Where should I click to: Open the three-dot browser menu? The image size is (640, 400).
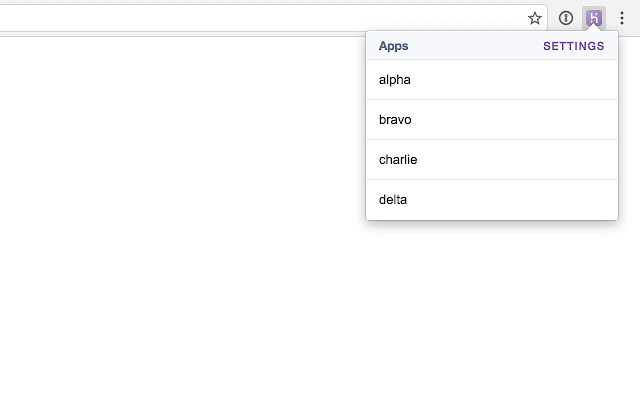pos(622,18)
